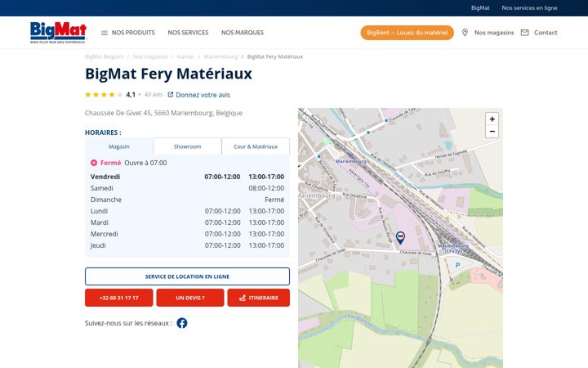Go to Namur breadcrumb

[x=185, y=56]
